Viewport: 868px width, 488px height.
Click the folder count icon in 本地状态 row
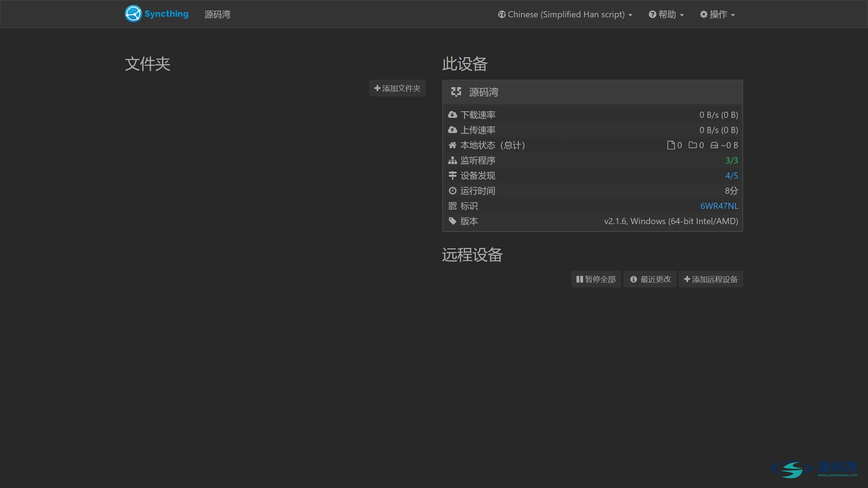[693, 145]
